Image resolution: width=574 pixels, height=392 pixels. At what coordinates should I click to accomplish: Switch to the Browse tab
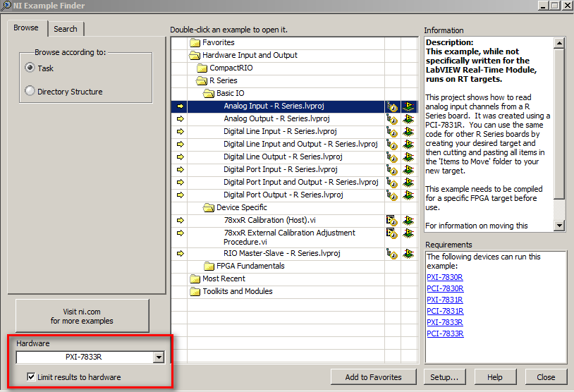[x=26, y=28]
